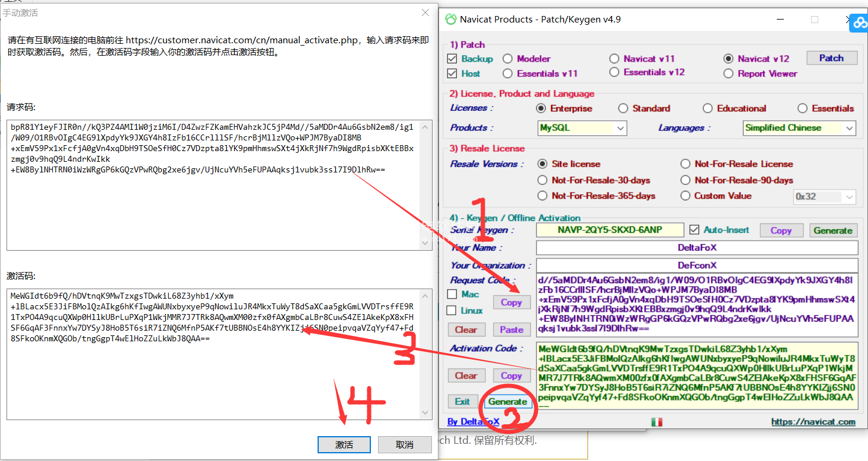Select Not-For-Resale License radio

686,164
